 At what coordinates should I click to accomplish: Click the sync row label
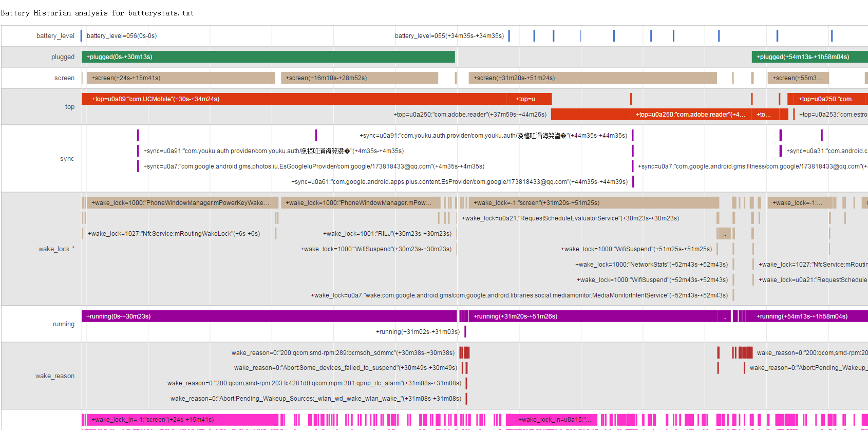tap(67, 159)
